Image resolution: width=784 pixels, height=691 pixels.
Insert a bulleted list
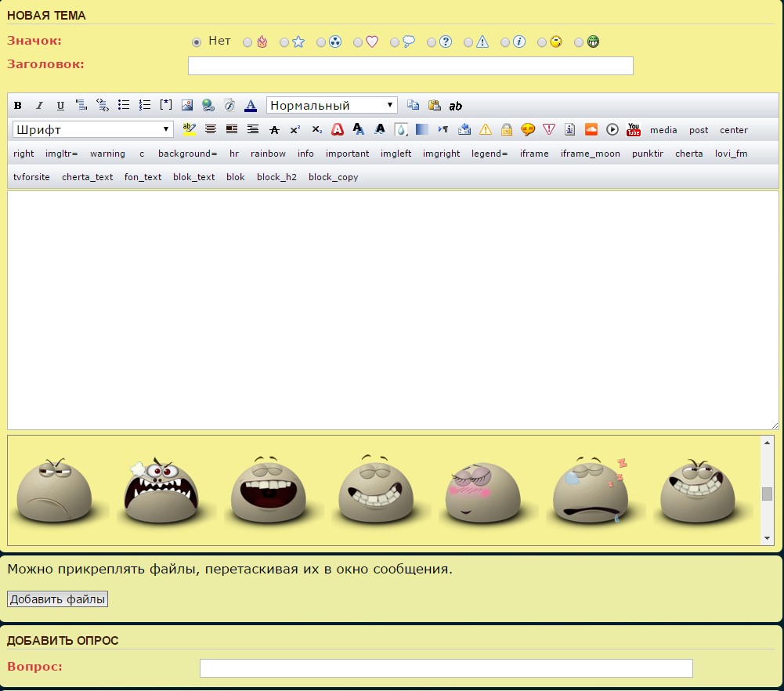point(124,106)
